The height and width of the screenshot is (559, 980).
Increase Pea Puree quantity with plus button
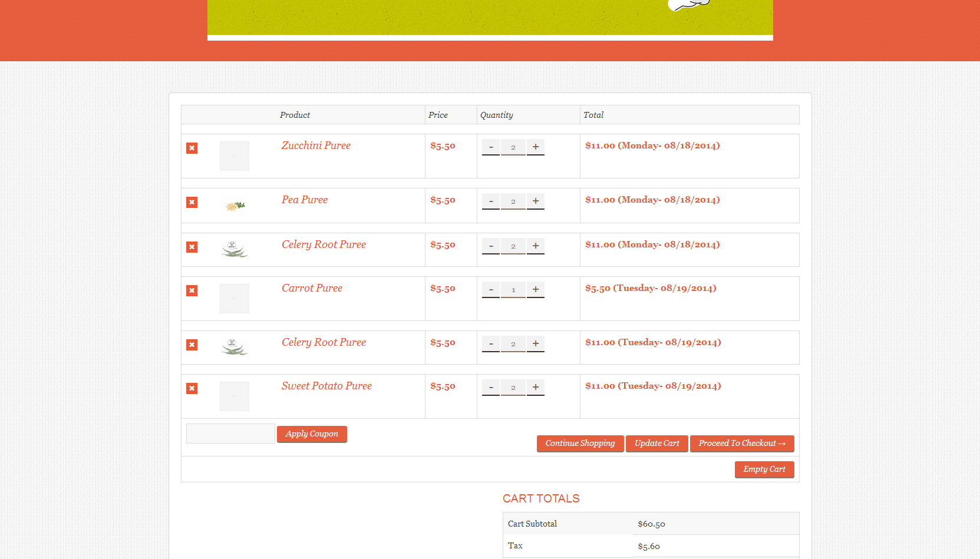coord(536,201)
